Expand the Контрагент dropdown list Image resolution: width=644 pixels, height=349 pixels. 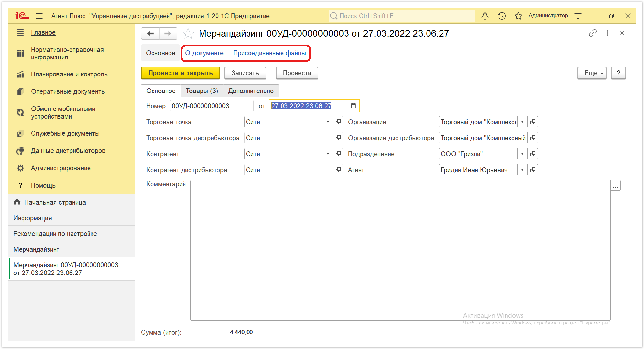(328, 154)
